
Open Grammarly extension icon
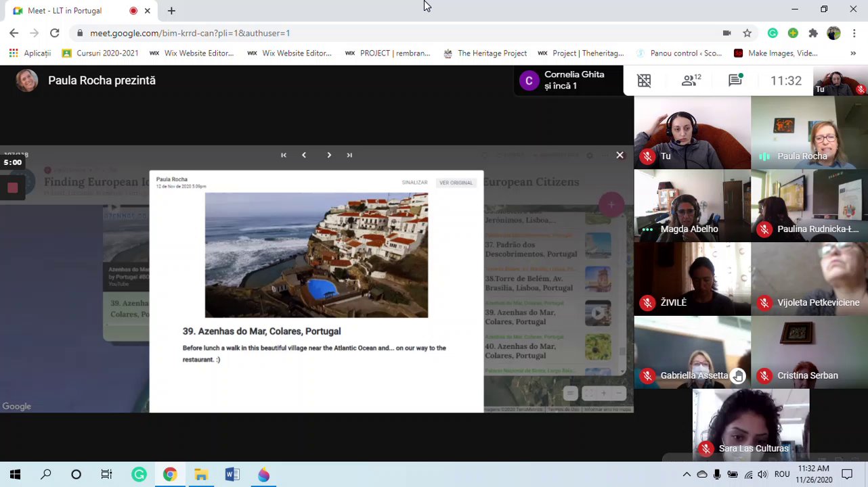click(x=773, y=33)
